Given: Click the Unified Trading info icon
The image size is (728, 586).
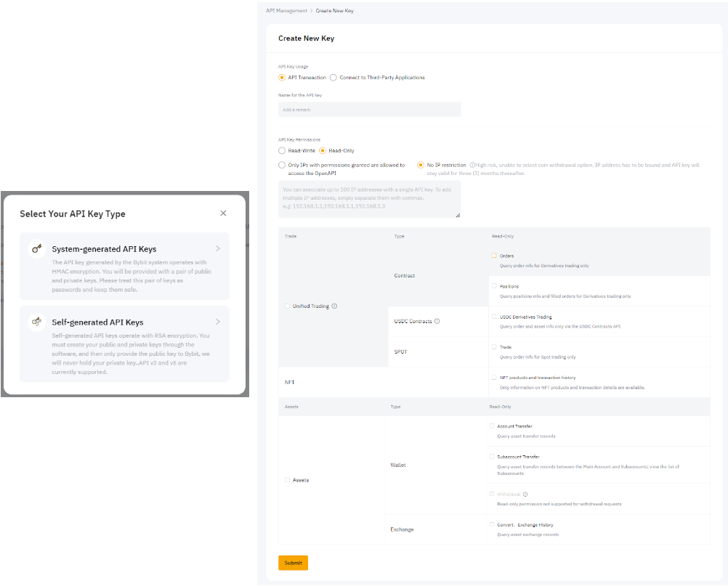Looking at the screenshot, I should (x=334, y=306).
